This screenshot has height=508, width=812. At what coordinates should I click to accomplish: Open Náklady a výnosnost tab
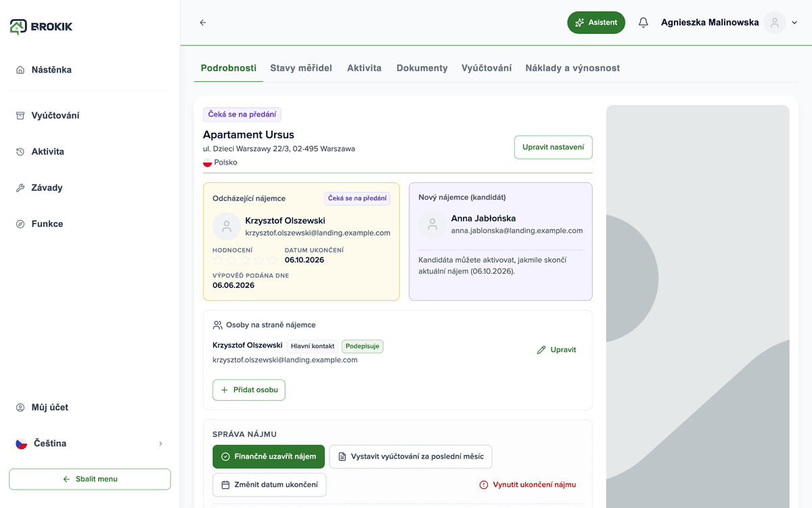pos(572,68)
